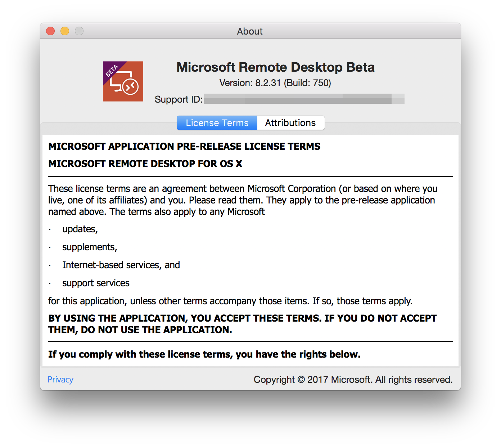Click the 'Support ID:' label
501x448 pixels.
click(179, 99)
